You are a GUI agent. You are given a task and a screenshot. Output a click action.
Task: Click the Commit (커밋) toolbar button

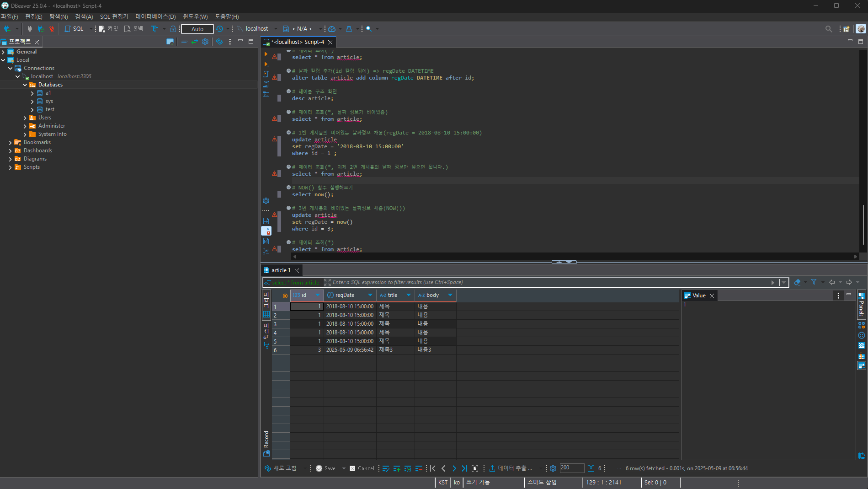click(109, 29)
